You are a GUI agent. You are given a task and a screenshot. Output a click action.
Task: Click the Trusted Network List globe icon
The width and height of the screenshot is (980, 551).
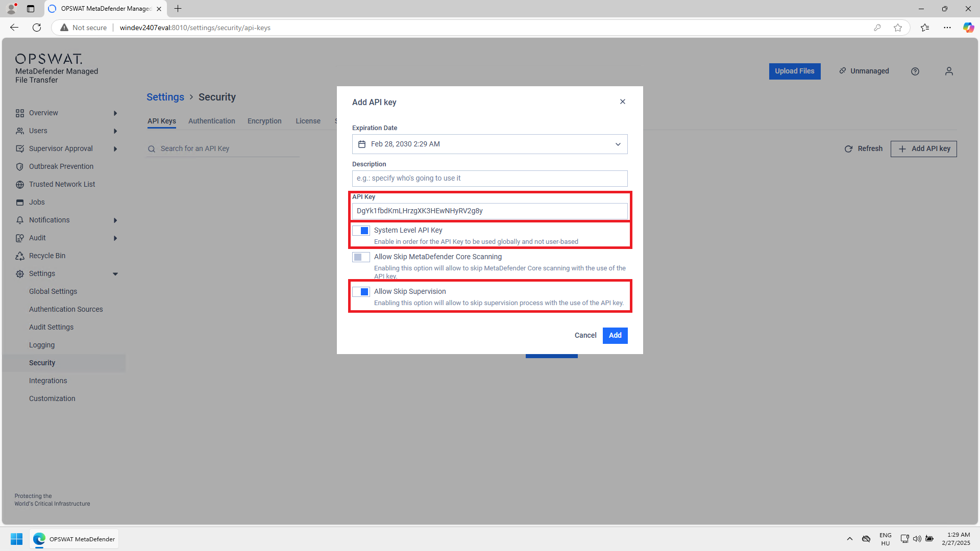point(20,185)
